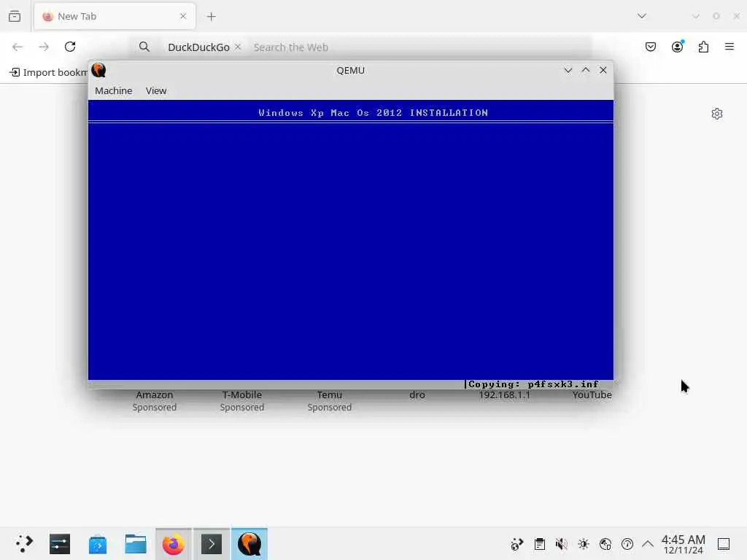747x560 pixels.
Task: Minimize the QEMU window
Action: coord(568,71)
